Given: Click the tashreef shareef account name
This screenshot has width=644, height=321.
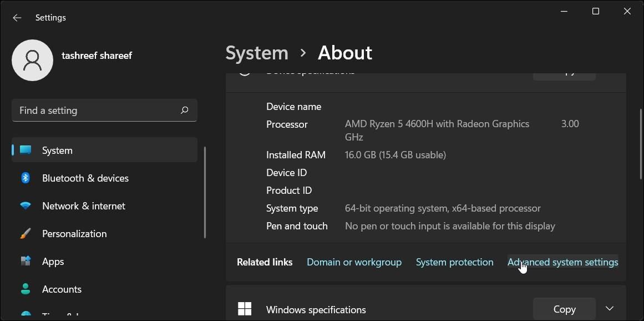Looking at the screenshot, I should point(97,56).
